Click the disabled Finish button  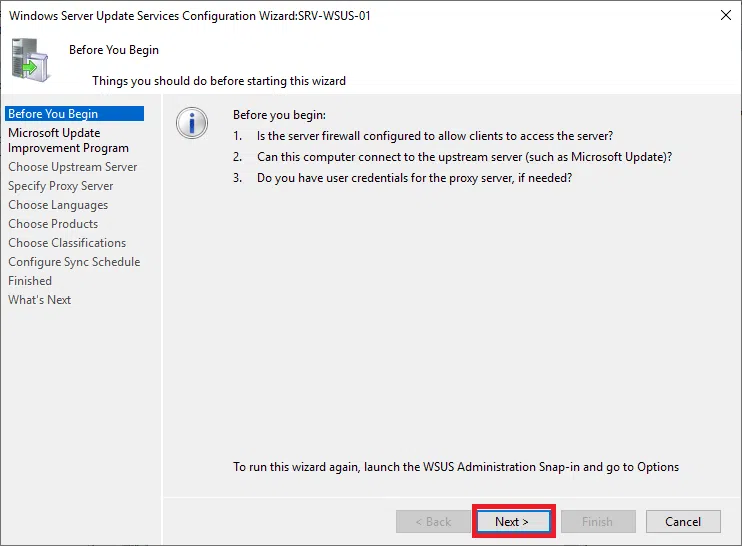pyautogui.click(x=598, y=521)
